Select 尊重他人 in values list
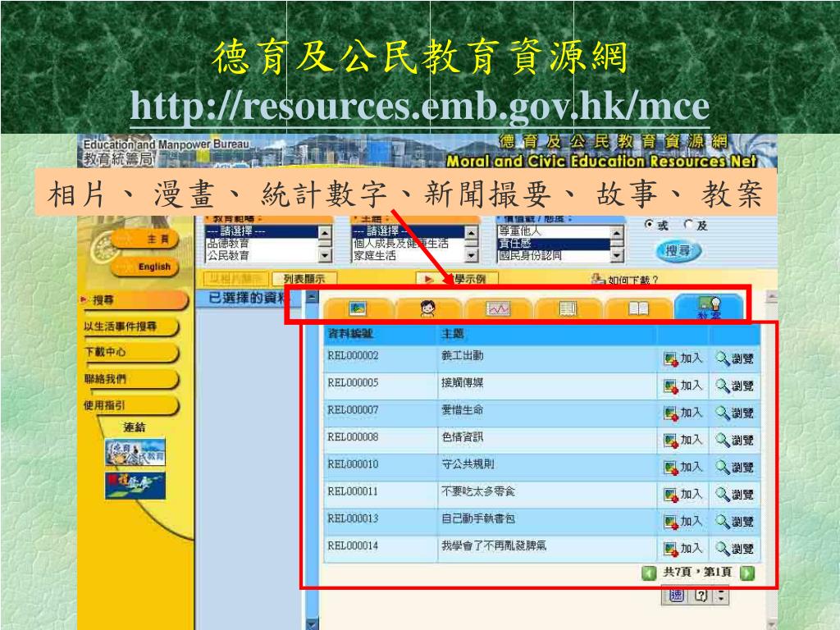The width and height of the screenshot is (840, 630). tap(554, 231)
